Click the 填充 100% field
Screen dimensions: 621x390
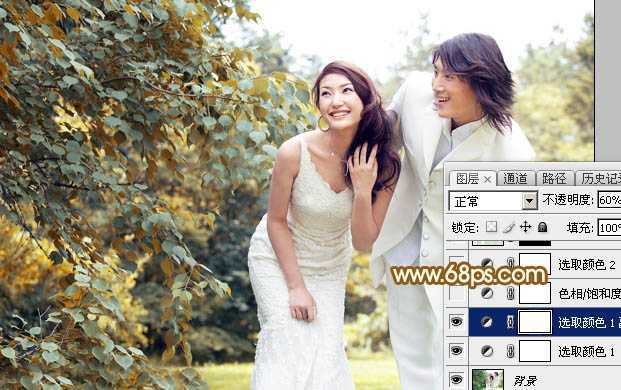click(609, 228)
